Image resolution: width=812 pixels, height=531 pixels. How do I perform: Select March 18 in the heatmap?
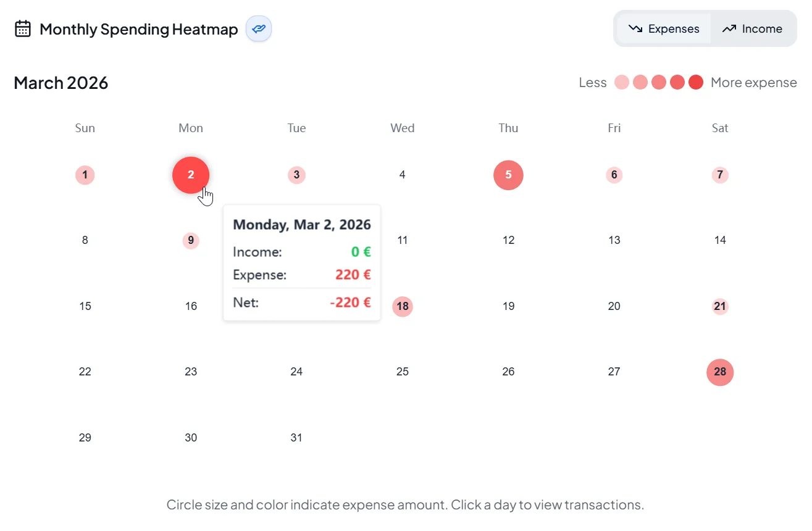tap(402, 306)
